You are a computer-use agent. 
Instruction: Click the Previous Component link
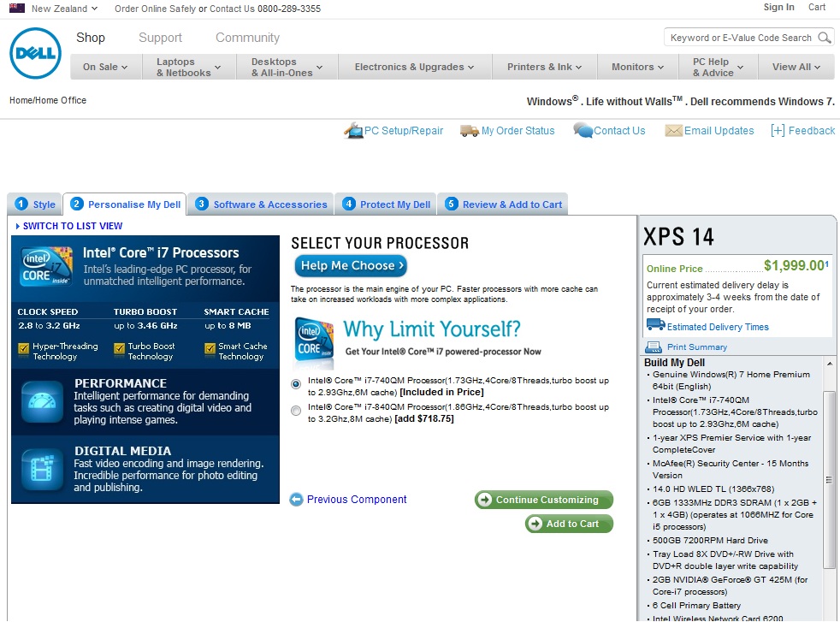click(x=357, y=500)
